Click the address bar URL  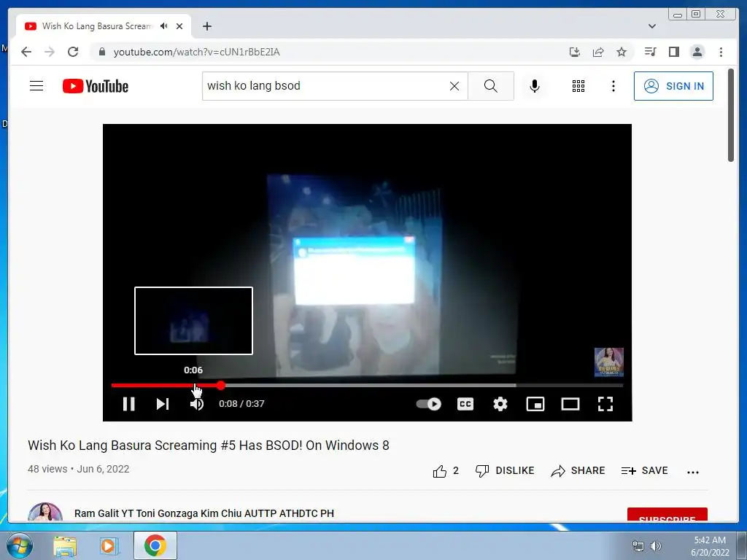[196, 52]
